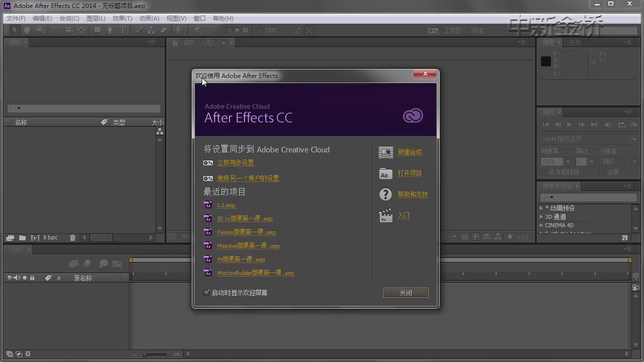This screenshot has width=644, height=362.
Task: Open the resolution dropdown in Preview
Action: click(619, 161)
